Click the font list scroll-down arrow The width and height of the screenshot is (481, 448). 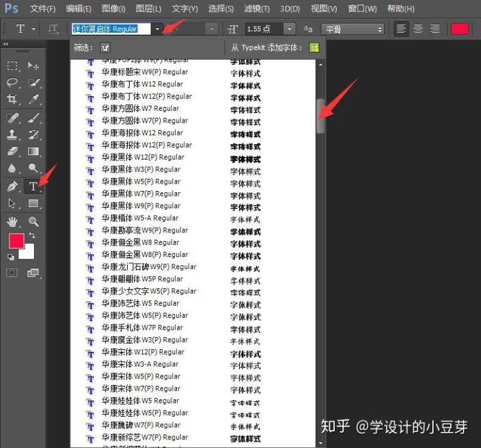(x=321, y=443)
